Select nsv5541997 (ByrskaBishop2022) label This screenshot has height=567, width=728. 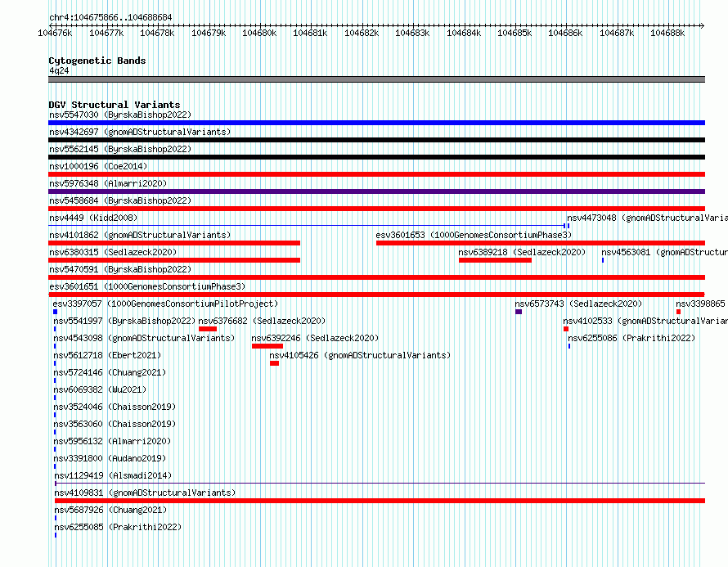(124, 321)
